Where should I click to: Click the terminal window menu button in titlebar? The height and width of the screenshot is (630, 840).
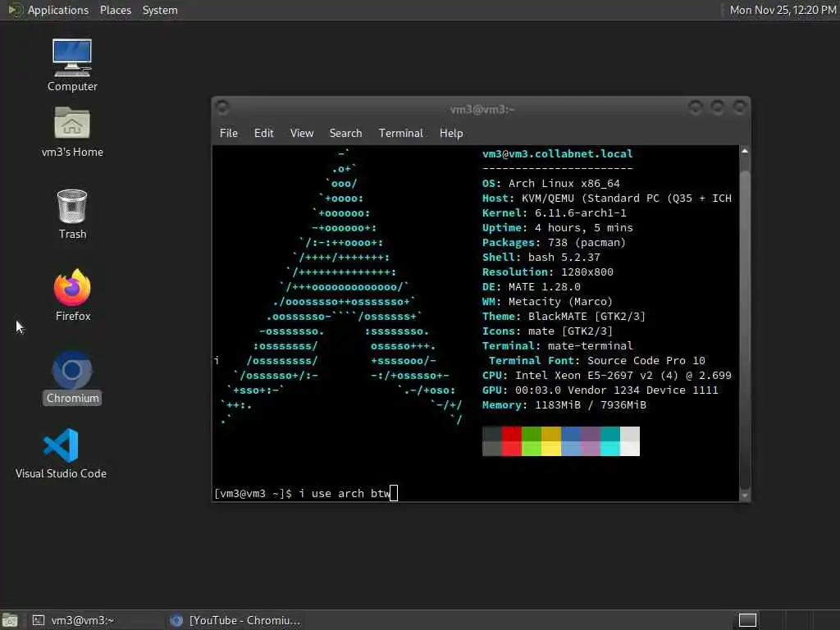coord(223,107)
